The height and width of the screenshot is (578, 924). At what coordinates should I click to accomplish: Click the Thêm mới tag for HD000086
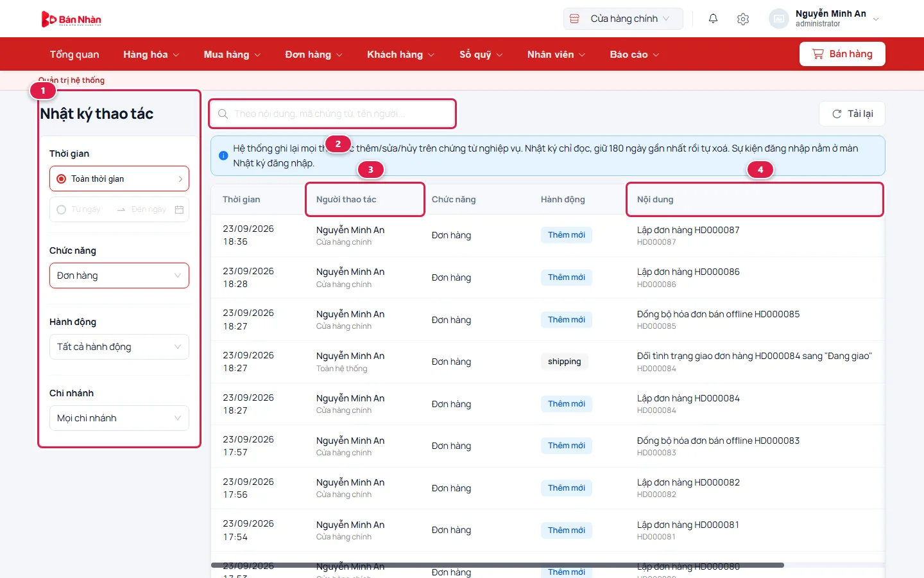[x=567, y=277]
